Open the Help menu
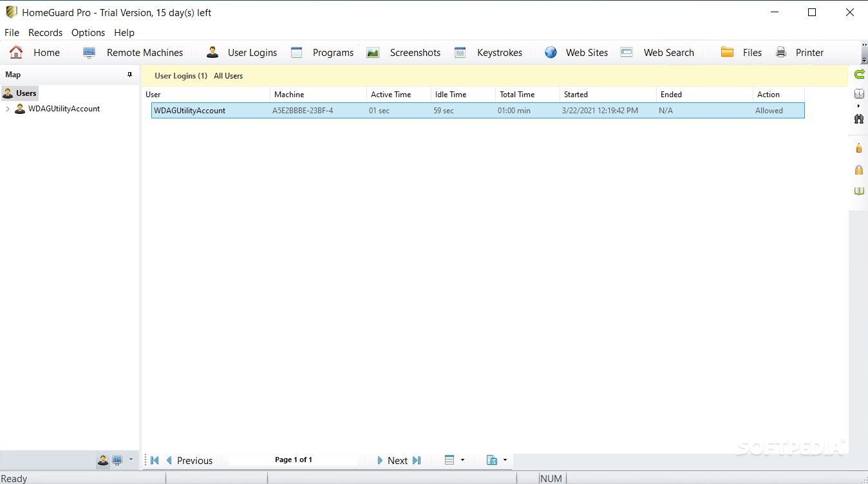868x484 pixels. click(124, 32)
